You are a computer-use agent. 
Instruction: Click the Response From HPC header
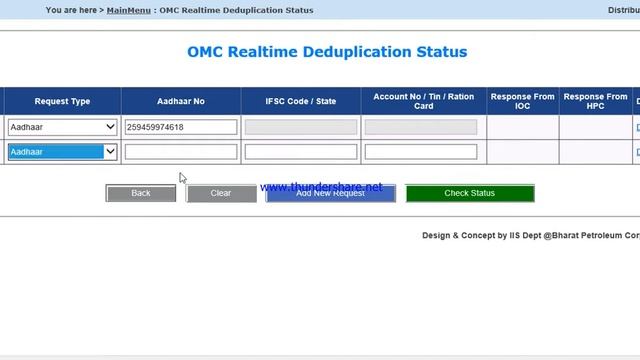click(x=596, y=101)
